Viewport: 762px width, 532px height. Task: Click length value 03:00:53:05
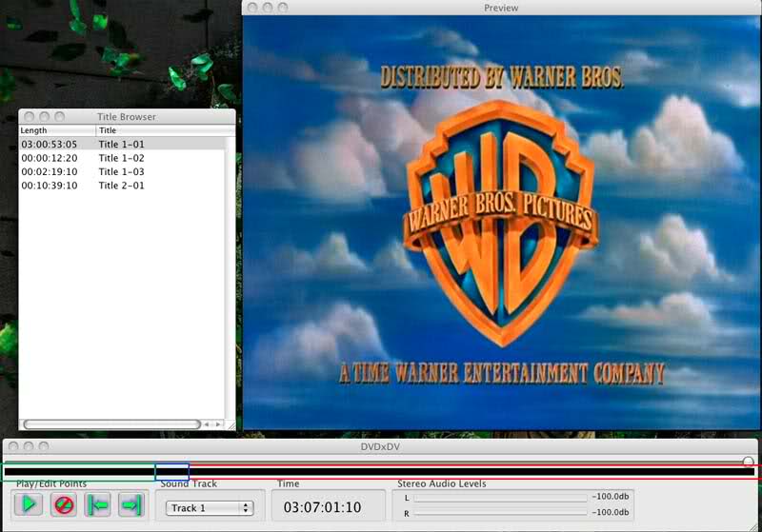[50, 144]
